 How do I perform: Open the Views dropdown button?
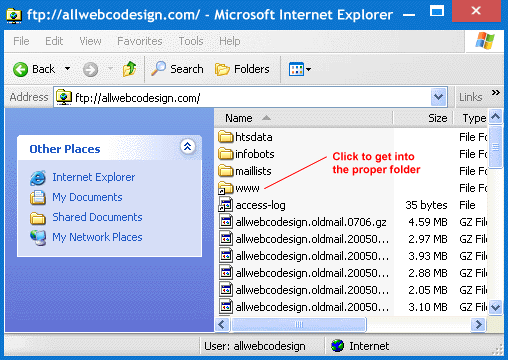pyautogui.click(x=300, y=69)
